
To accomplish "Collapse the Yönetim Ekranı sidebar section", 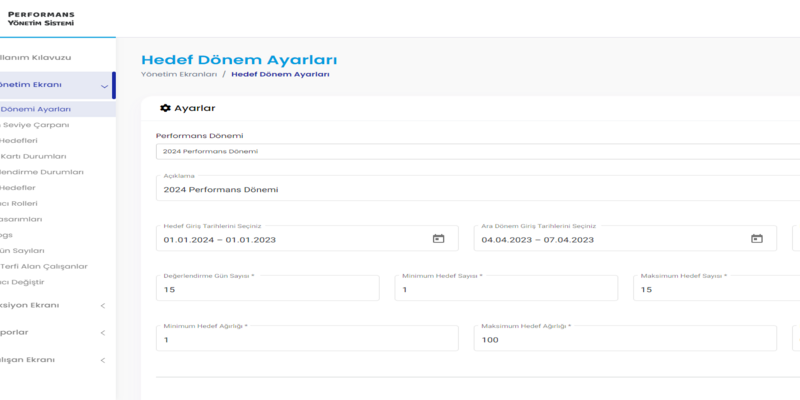I will point(104,86).
